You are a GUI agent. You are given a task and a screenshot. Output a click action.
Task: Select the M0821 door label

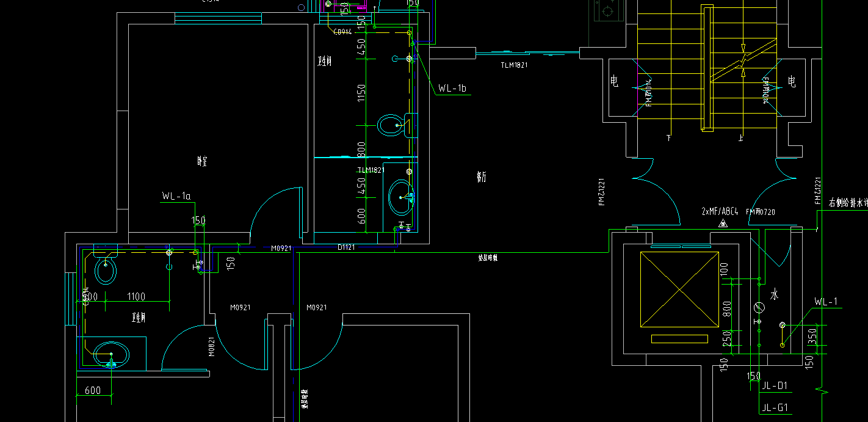[211, 347]
